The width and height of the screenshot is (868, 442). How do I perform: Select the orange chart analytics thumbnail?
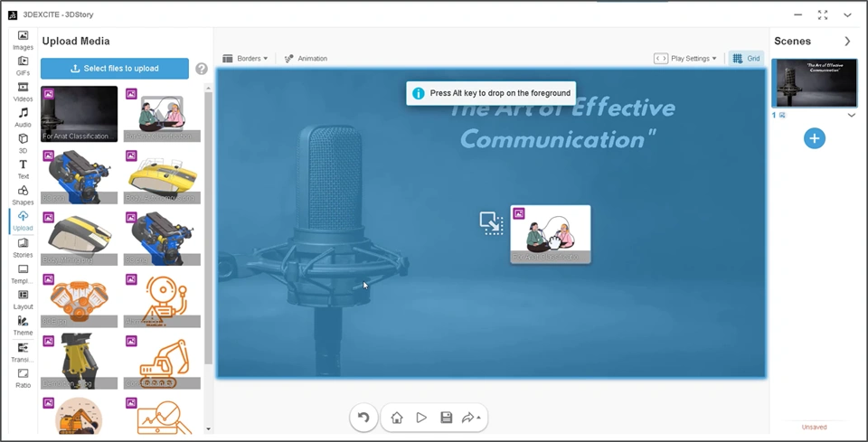[x=162, y=414]
